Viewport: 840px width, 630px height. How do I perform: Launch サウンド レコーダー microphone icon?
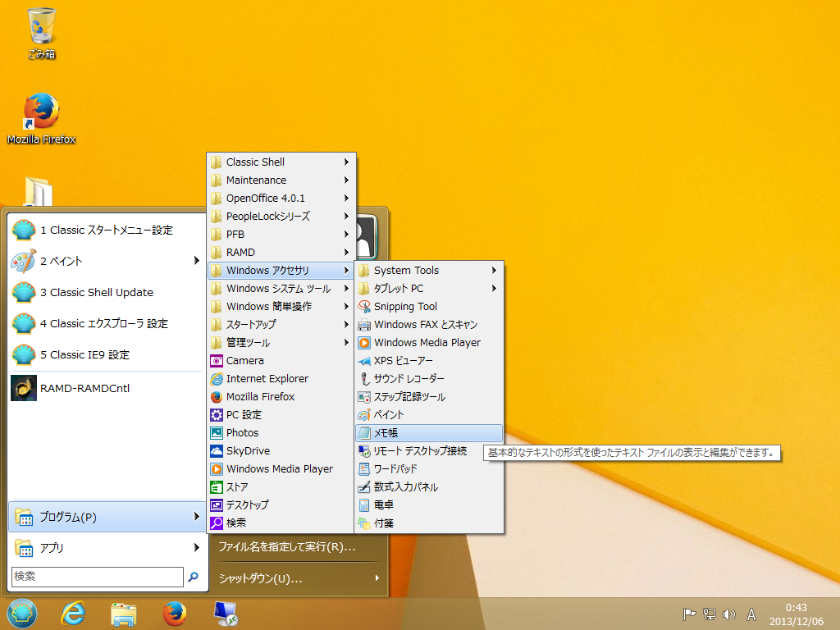coord(365,379)
